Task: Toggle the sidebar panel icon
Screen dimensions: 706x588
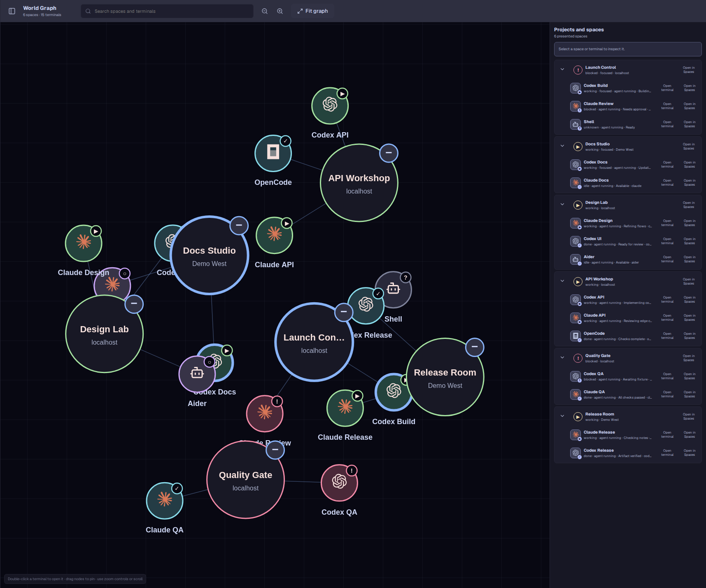Action: pos(12,11)
